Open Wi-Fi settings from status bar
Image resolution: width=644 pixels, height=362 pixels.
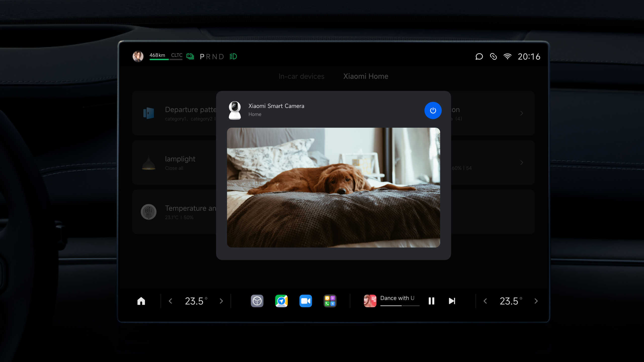pyautogui.click(x=507, y=57)
